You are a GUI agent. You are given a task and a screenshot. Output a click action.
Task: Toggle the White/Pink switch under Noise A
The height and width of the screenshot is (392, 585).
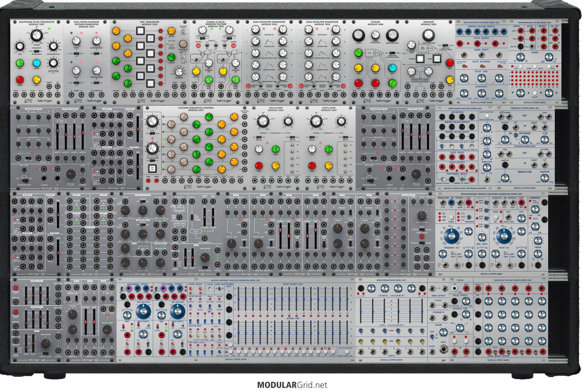coord(76,53)
